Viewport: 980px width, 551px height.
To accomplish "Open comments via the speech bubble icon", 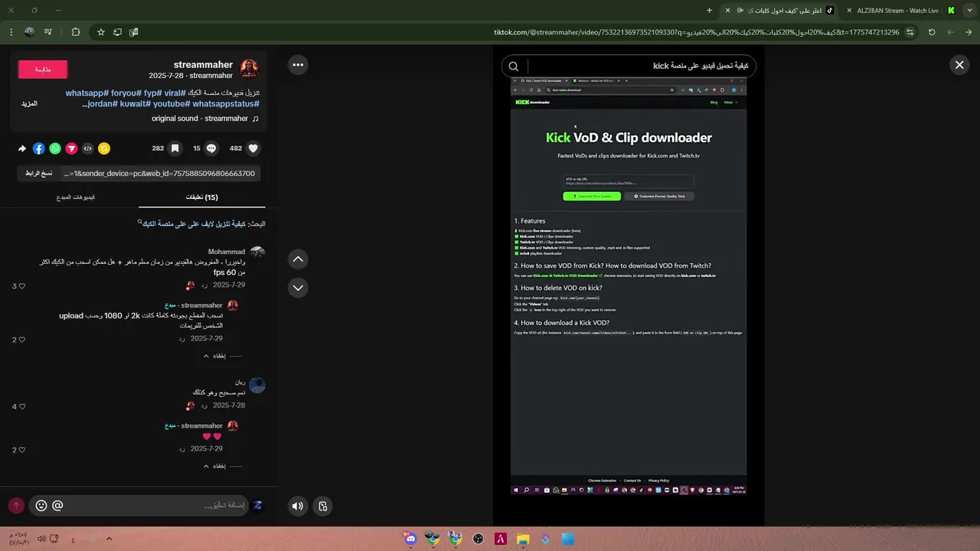I will coord(211,148).
